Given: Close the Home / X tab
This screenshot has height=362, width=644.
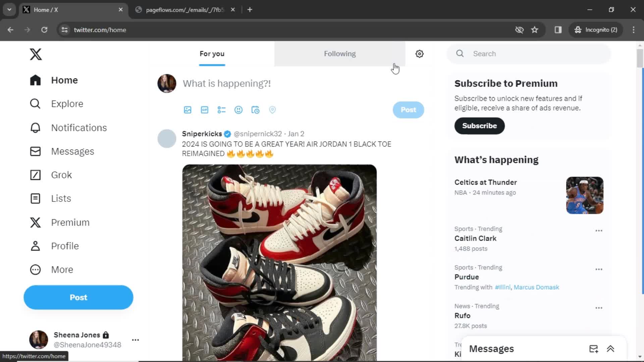Looking at the screenshot, I should pyautogui.click(x=120, y=10).
